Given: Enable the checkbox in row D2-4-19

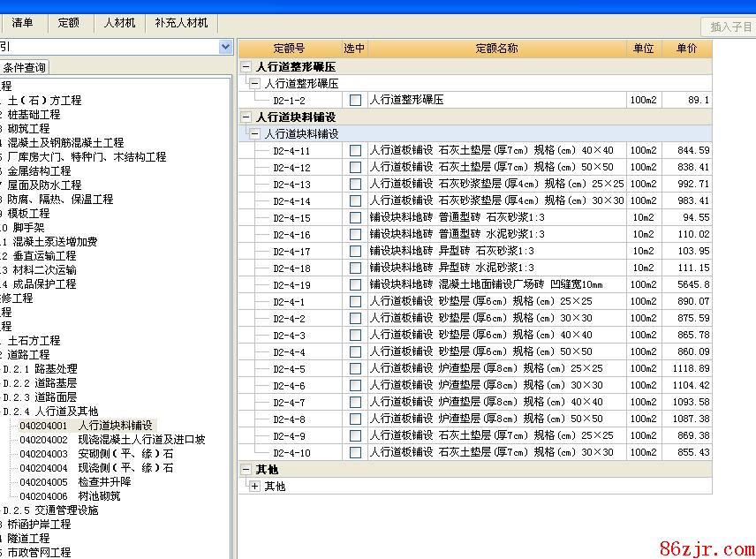Looking at the screenshot, I should pyautogui.click(x=355, y=285).
